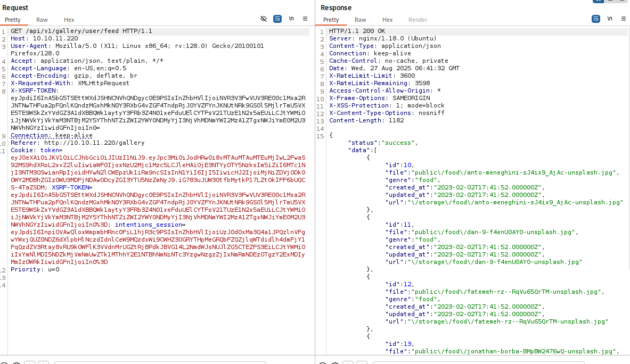Click the Cookie: token= line
This screenshot has height=364, width=630.
point(37,150)
